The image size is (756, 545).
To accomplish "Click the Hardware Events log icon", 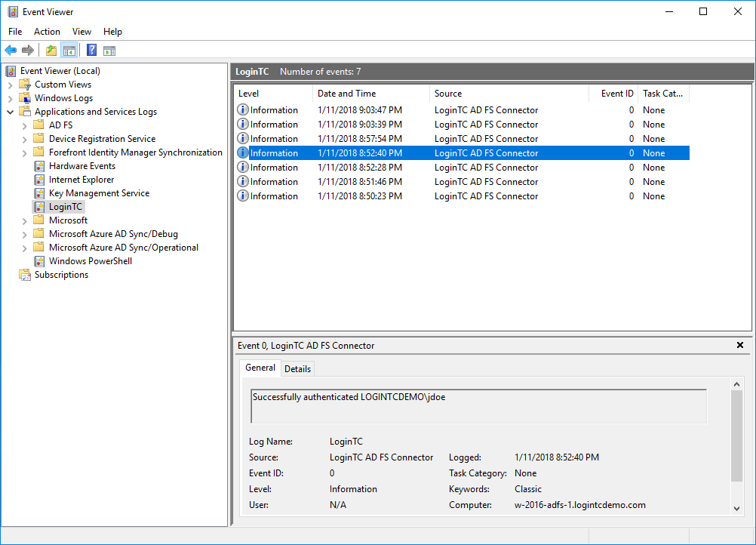I will 39,166.
